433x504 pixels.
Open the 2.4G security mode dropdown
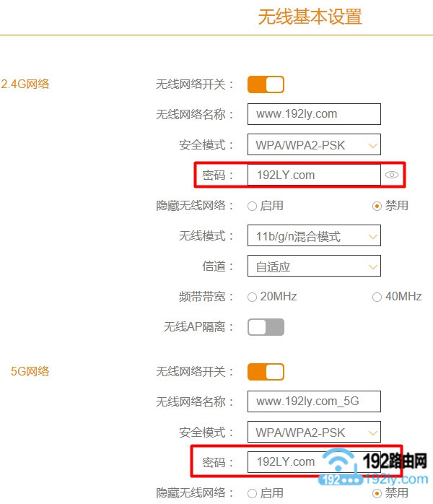point(314,144)
